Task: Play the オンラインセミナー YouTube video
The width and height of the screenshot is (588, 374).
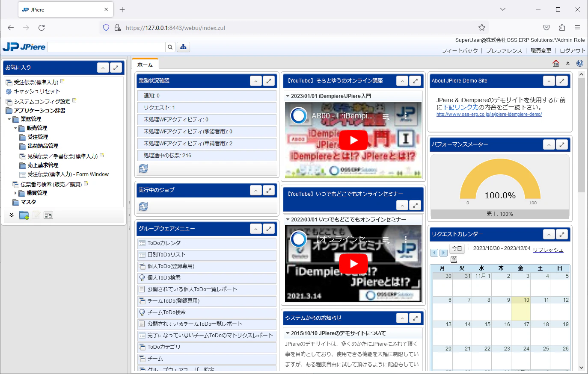Action: point(353,264)
